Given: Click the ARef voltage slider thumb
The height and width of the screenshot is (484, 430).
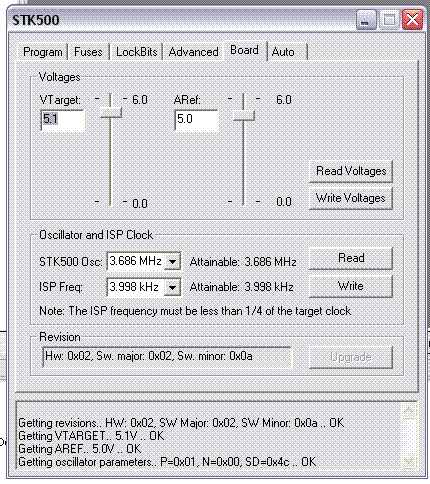Looking at the screenshot, I should pyautogui.click(x=244, y=115).
